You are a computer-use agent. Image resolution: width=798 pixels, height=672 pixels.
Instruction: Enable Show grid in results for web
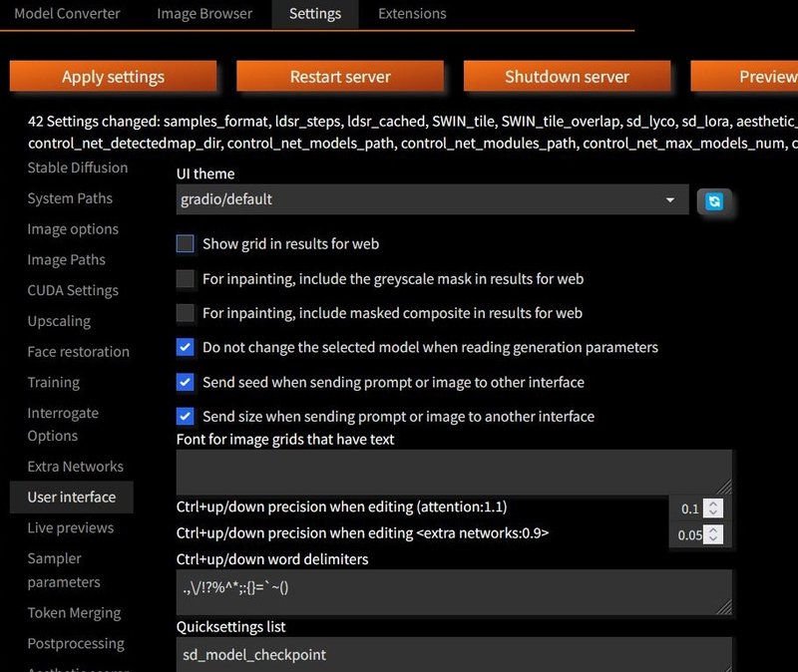coord(186,243)
